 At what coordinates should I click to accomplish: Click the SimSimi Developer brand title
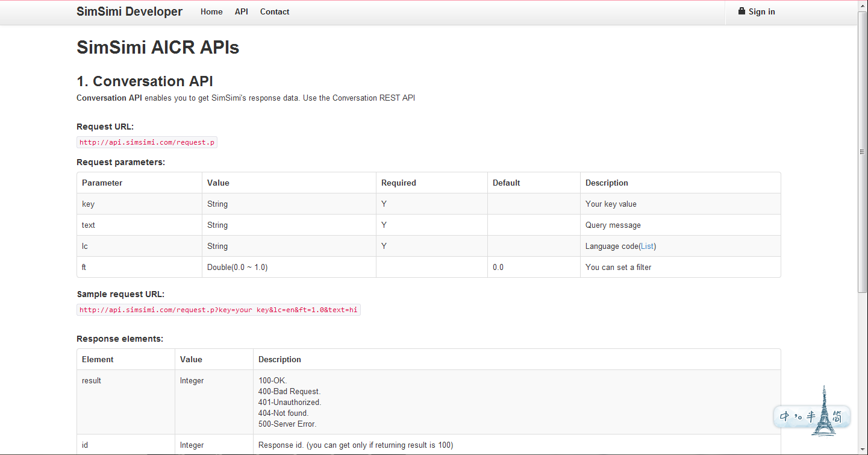coord(130,11)
